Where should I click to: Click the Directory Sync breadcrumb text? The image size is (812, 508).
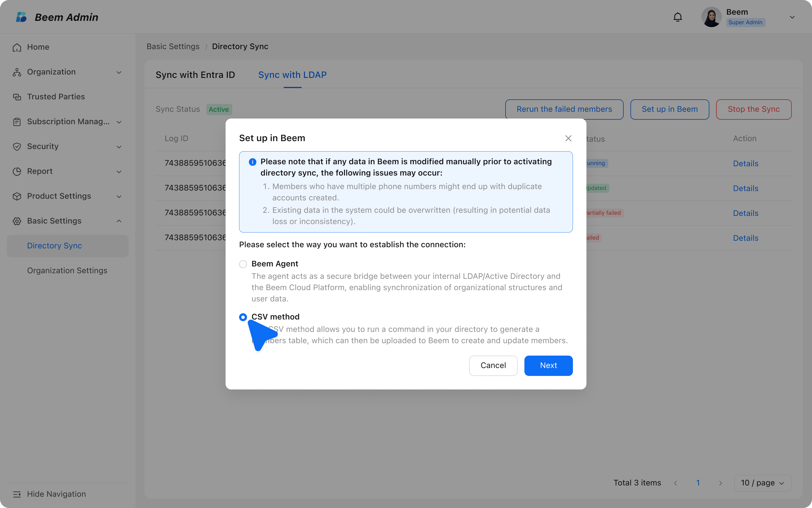pos(240,46)
